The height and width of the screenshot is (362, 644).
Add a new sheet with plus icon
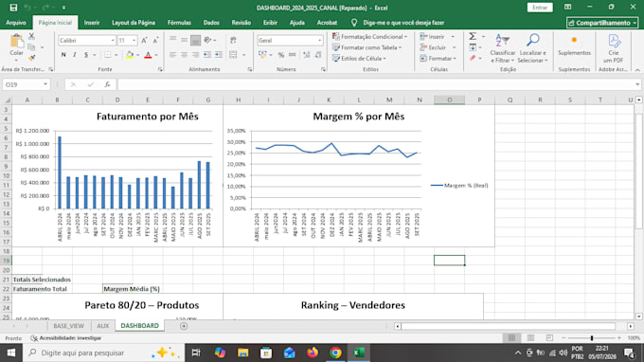coord(184,326)
